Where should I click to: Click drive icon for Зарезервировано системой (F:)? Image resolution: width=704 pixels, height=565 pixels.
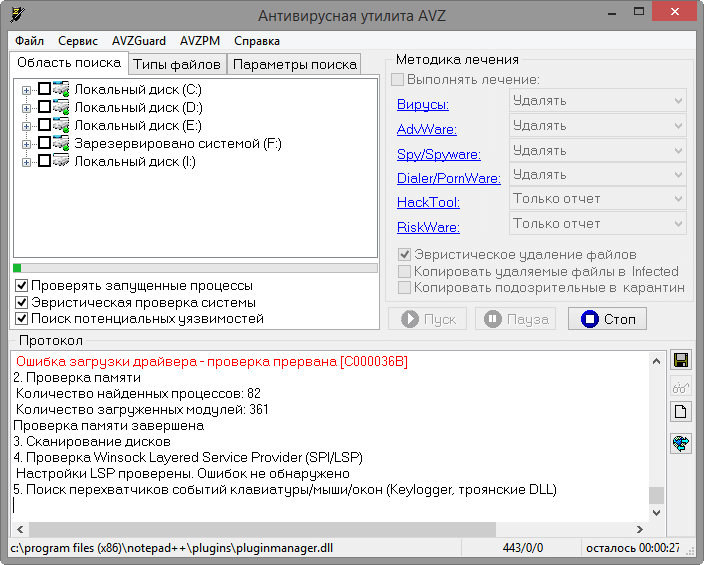[61, 143]
